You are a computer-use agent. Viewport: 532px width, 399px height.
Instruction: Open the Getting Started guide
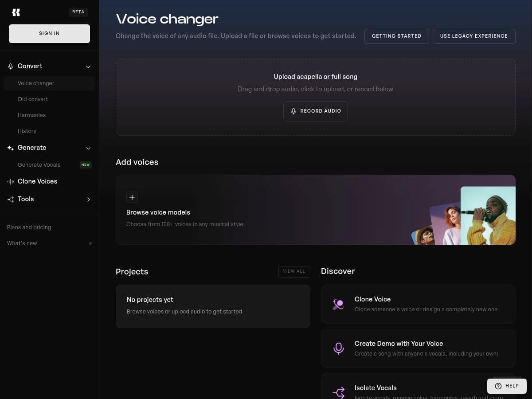(396, 36)
